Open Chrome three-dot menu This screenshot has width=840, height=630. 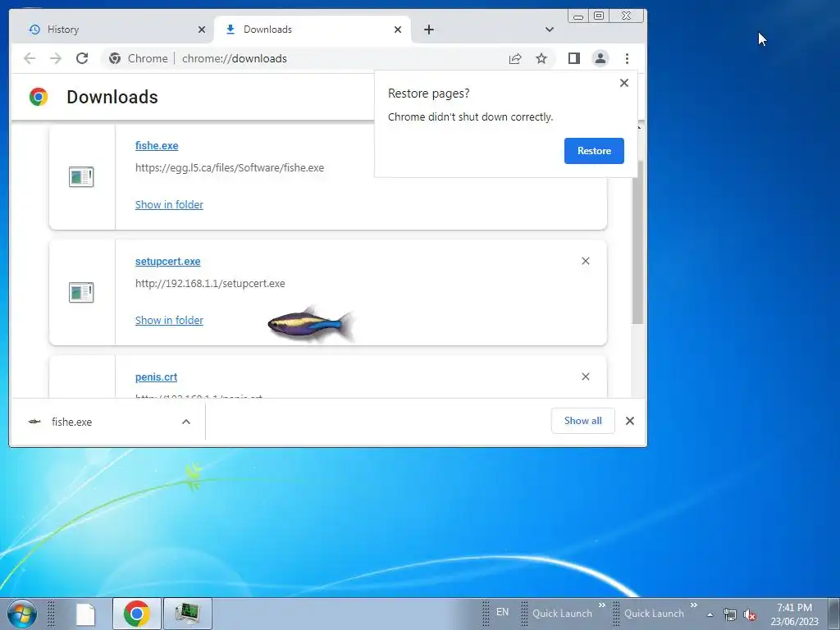[x=627, y=58]
